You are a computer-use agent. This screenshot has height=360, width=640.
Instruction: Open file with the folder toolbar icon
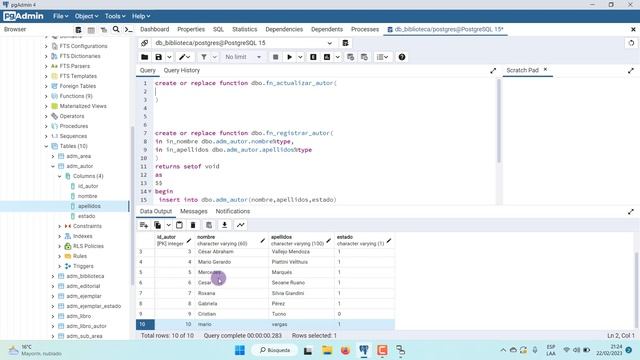click(144, 57)
